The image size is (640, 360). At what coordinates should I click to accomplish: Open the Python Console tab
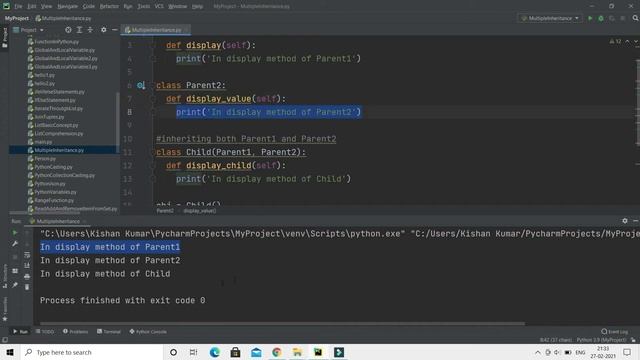148,331
